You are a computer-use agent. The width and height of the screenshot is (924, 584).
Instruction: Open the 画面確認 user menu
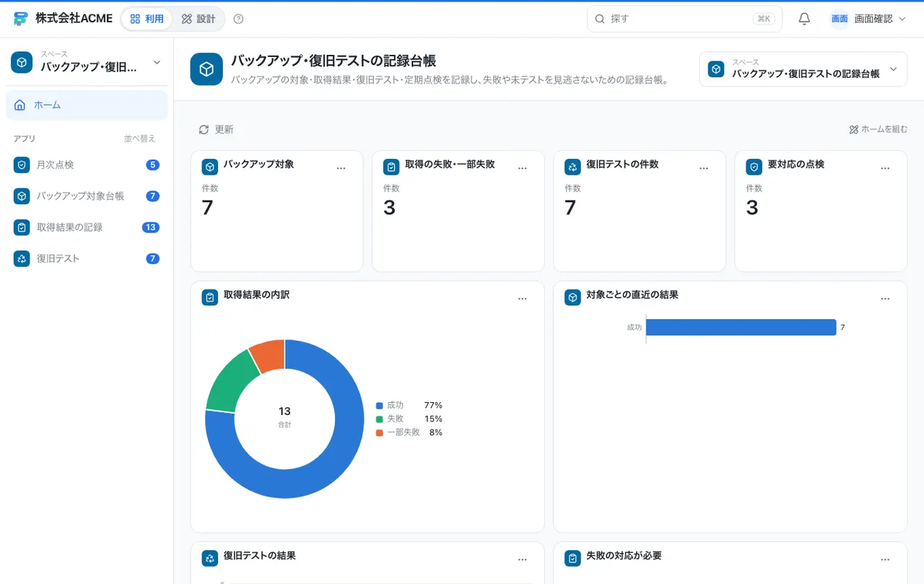868,19
